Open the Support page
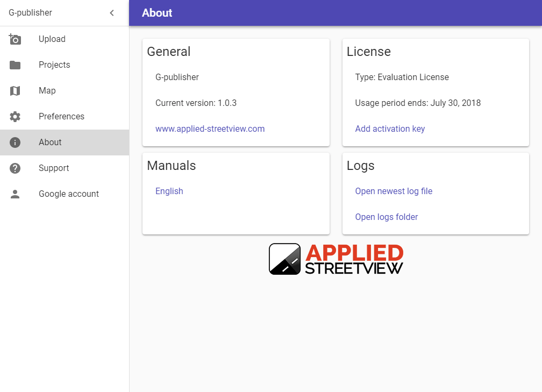This screenshot has width=542, height=392. 65,168
